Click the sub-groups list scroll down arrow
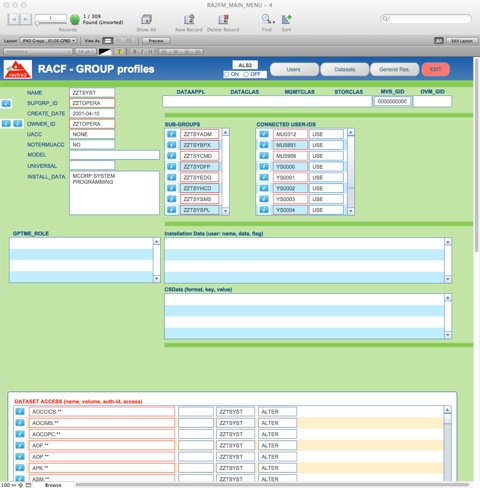 (x=226, y=211)
